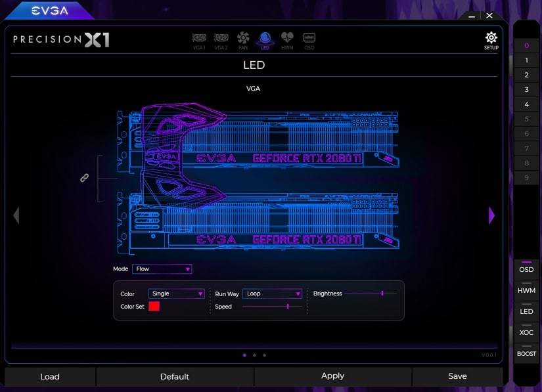This screenshot has height=392, width=542.
Task: Expand the Color dropdown set to Single
Action: point(177,294)
